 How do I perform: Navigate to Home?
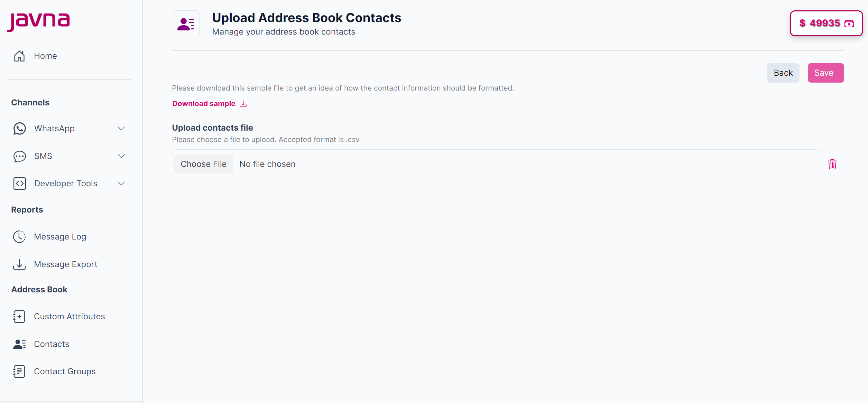[x=45, y=56]
